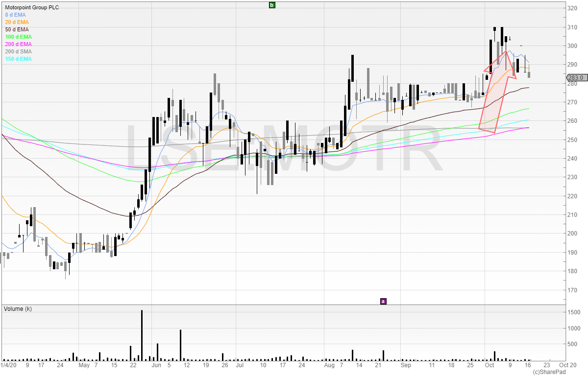Click the 8 d EMA legend label

[16, 15]
